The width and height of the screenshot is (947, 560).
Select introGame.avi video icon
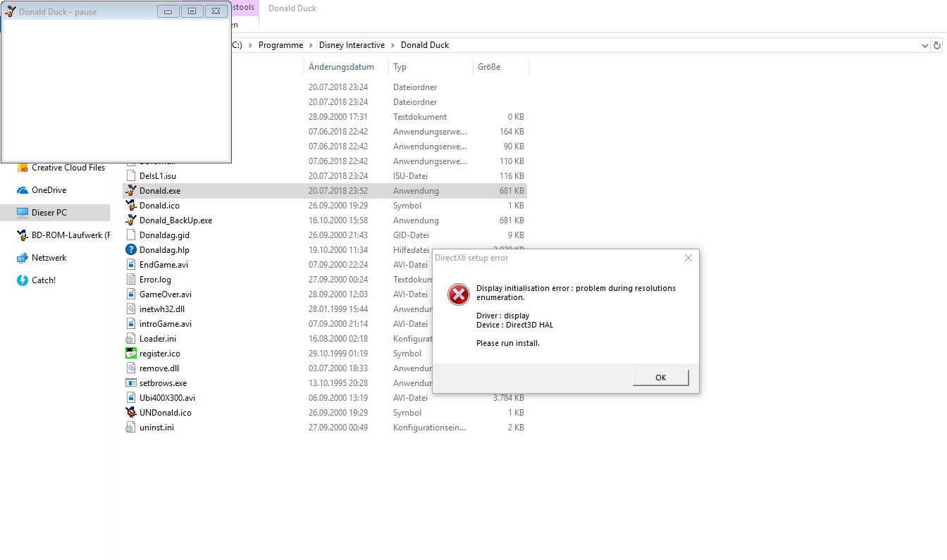point(130,324)
